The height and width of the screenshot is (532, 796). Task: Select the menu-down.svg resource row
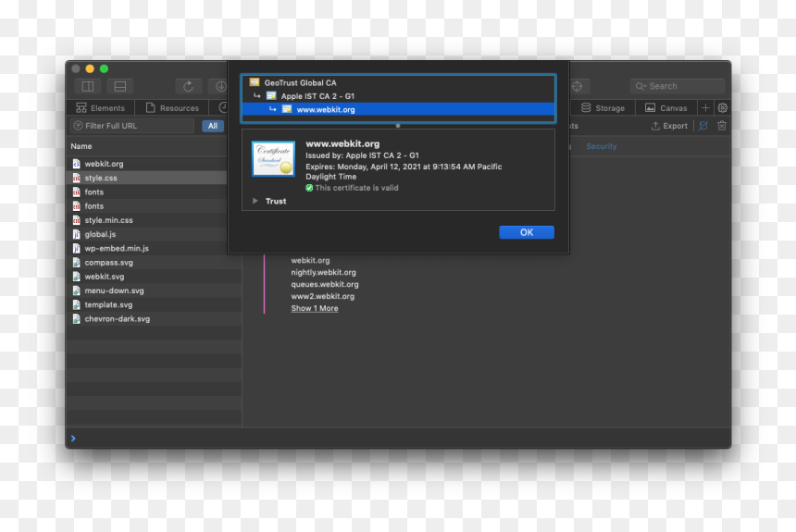(x=154, y=291)
